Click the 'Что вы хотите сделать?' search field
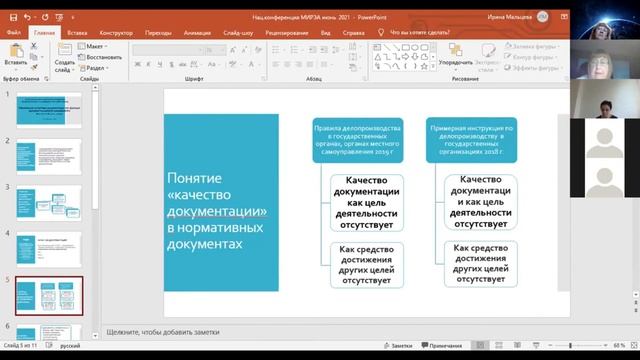 click(420, 32)
